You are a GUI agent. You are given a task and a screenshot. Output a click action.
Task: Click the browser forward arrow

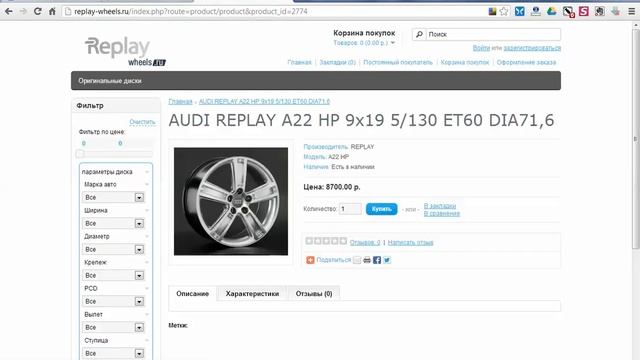pos(23,11)
